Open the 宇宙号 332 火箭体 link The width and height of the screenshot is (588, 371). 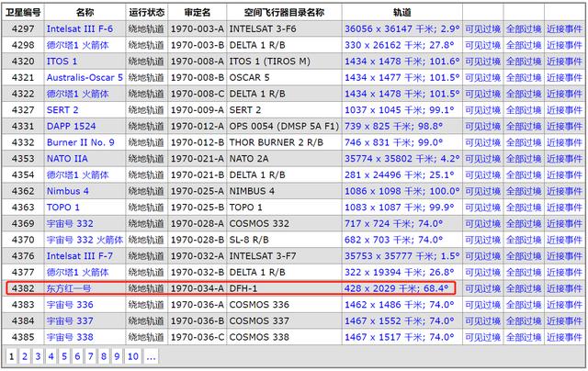tap(85, 240)
